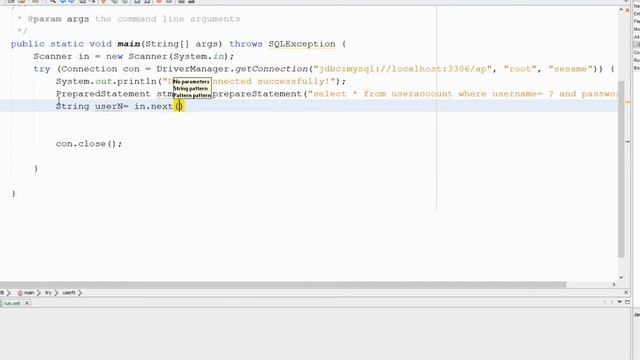Click the PreparedStatement type name
The image size is (640, 360).
[103, 94]
